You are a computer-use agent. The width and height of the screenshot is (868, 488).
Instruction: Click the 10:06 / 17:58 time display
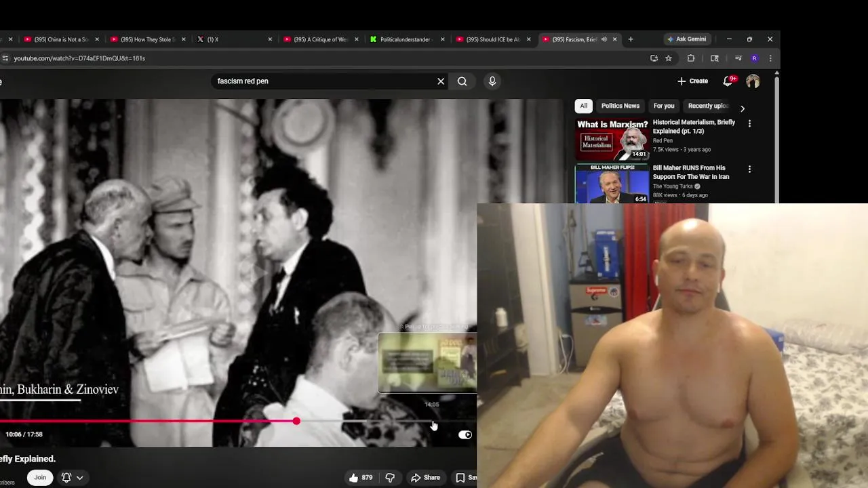click(x=24, y=434)
